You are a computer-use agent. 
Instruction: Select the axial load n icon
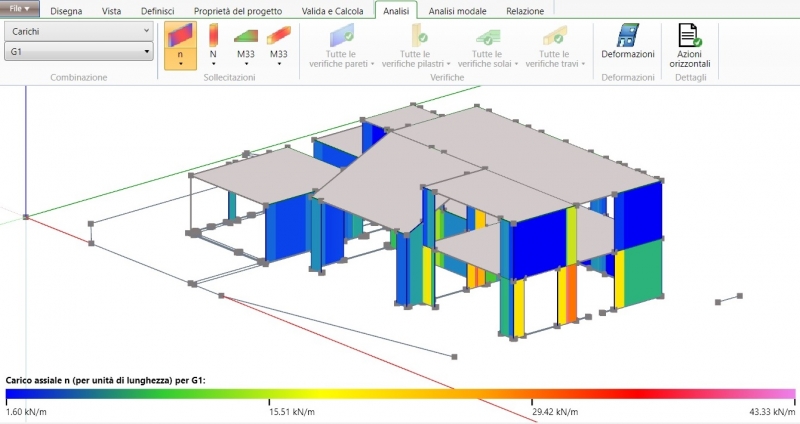point(180,35)
